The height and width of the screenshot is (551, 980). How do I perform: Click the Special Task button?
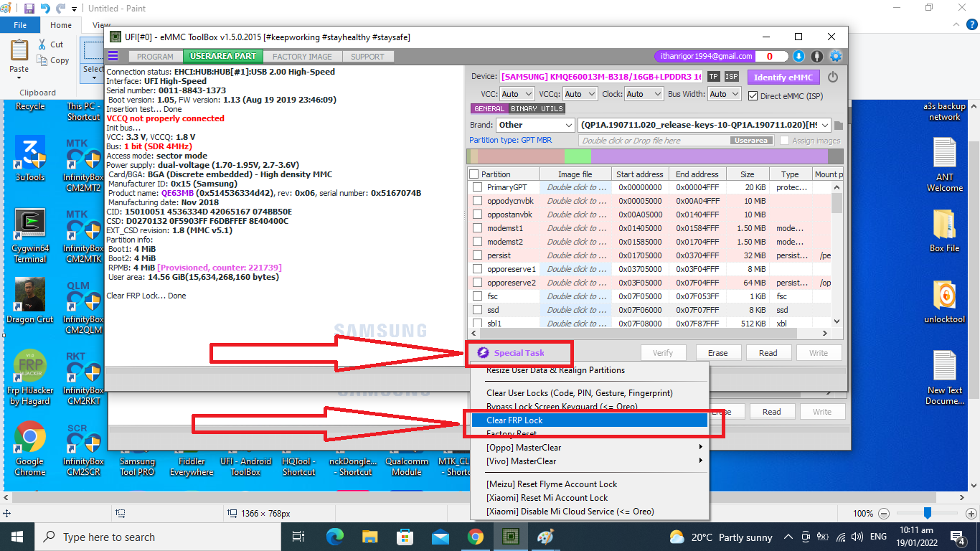coord(511,353)
